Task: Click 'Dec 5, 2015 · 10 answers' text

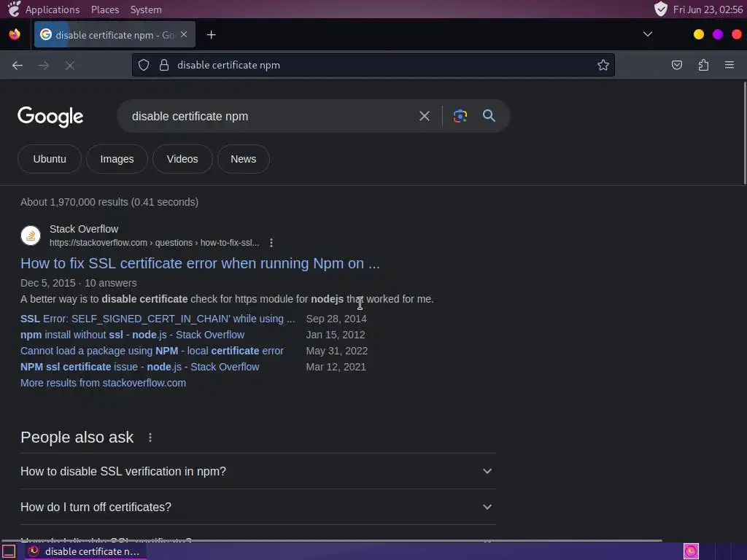Action: 79,283
